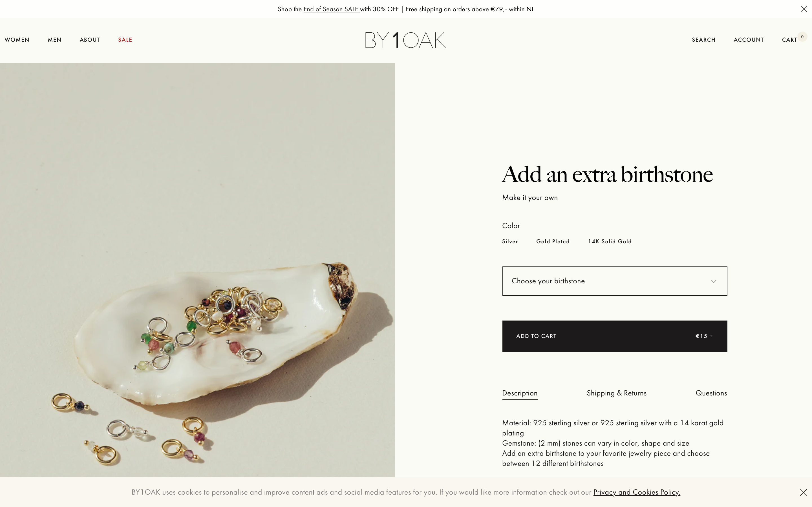The width and height of the screenshot is (812, 507).
Task: Open the Privacy and Cookies Policy link
Action: click(637, 492)
